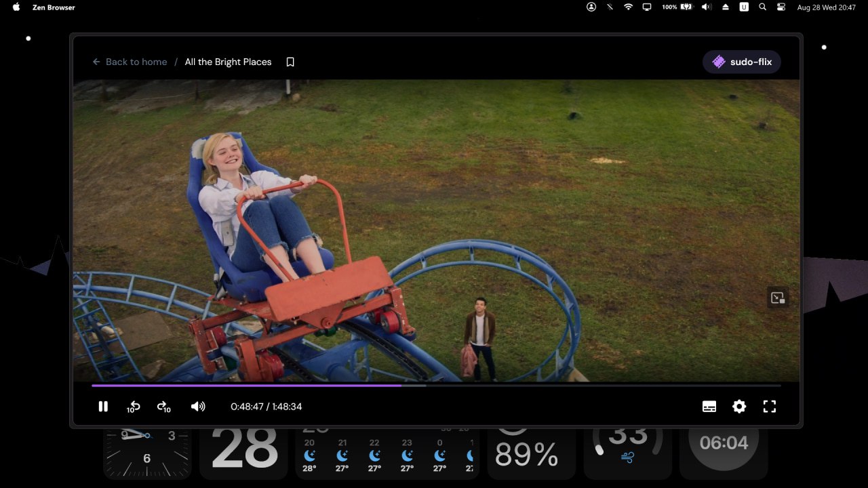This screenshot has height=488, width=868.
Task: Open the screen mirroring display menu
Action: point(647,7)
